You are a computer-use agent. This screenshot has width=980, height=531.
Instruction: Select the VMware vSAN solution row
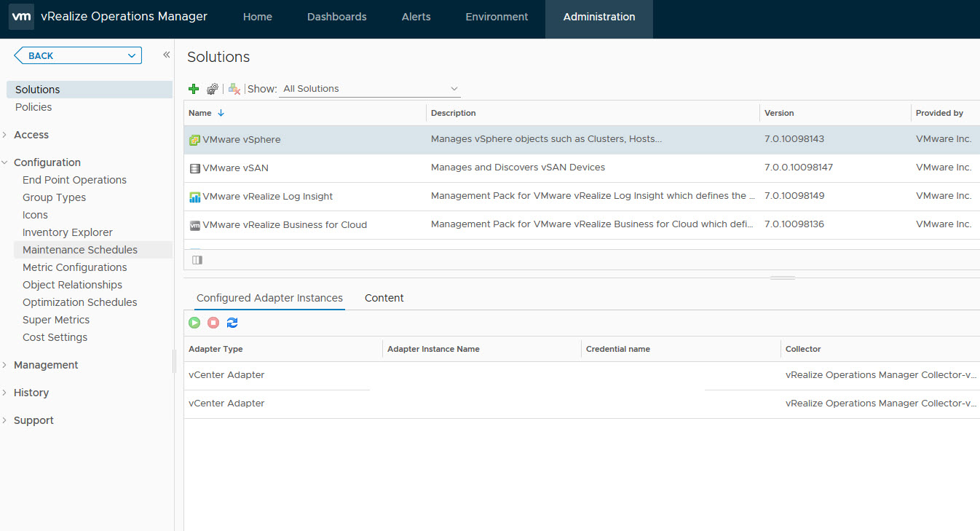(235, 168)
